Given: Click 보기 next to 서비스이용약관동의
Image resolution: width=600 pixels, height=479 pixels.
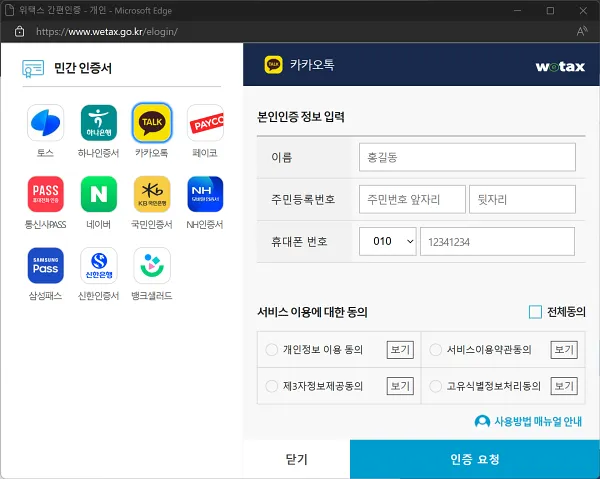Looking at the screenshot, I should pyautogui.click(x=564, y=350).
